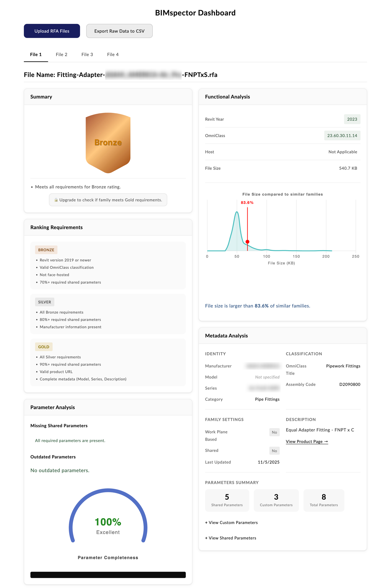Image resolution: width=387 pixels, height=588 pixels.
Task: Click the Bronze shield badge
Action: (108, 143)
